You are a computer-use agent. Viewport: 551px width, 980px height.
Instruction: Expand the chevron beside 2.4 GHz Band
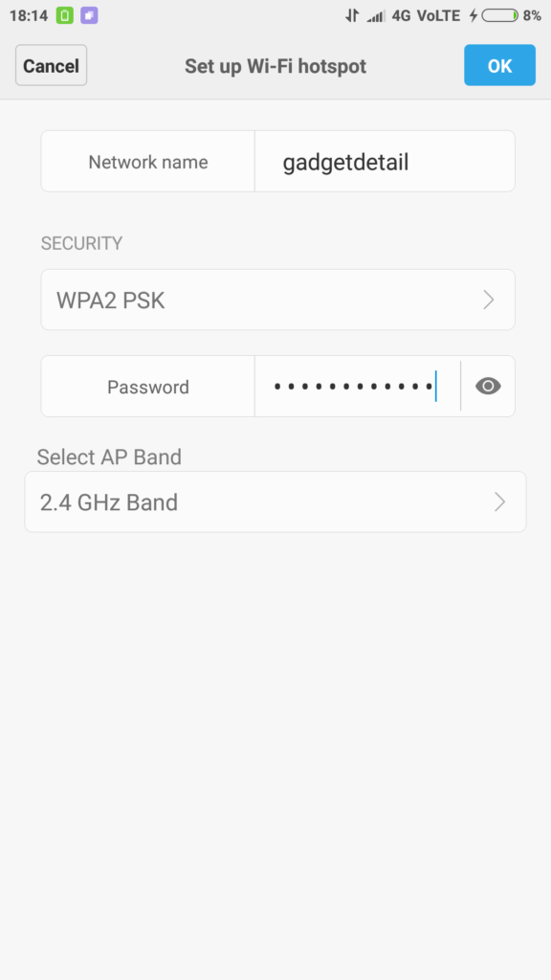point(499,501)
